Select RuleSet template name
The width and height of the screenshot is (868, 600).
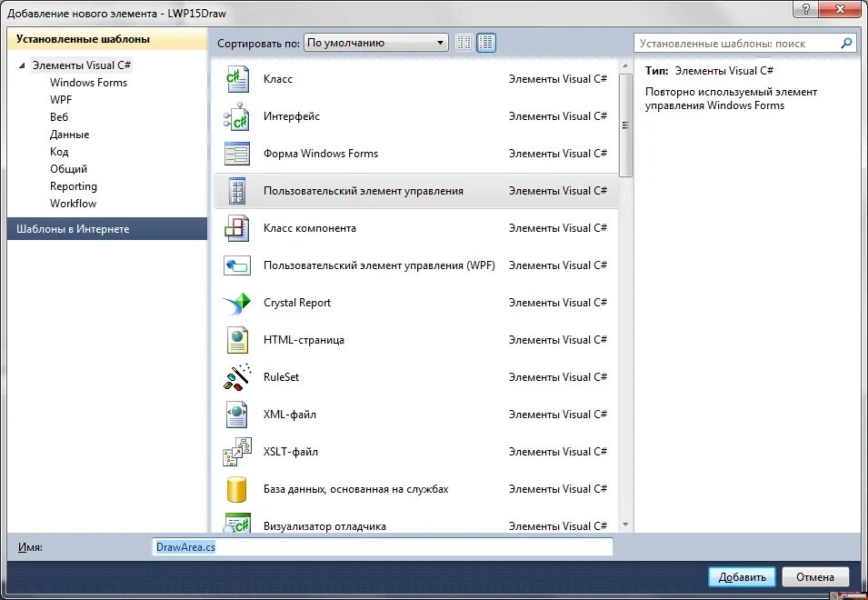coord(281,377)
